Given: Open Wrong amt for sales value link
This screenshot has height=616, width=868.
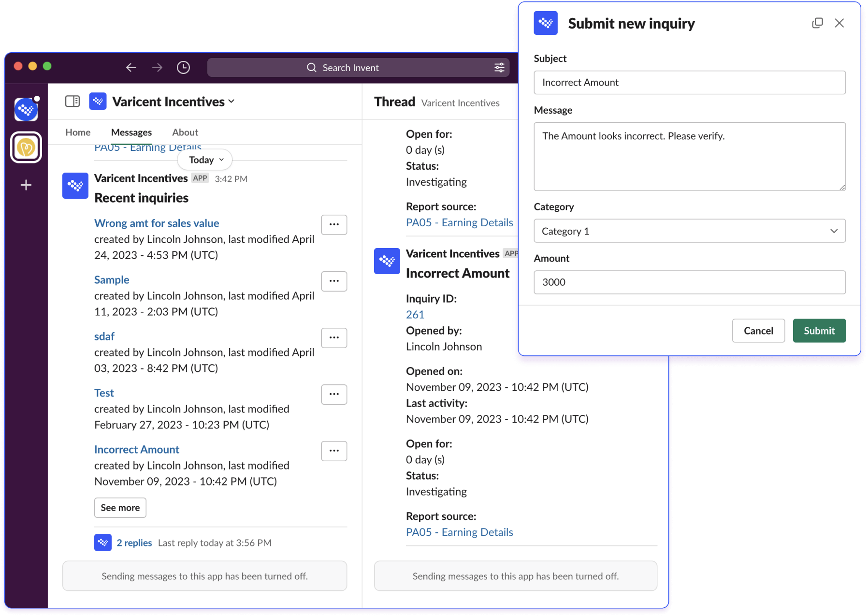Looking at the screenshot, I should [157, 223].
